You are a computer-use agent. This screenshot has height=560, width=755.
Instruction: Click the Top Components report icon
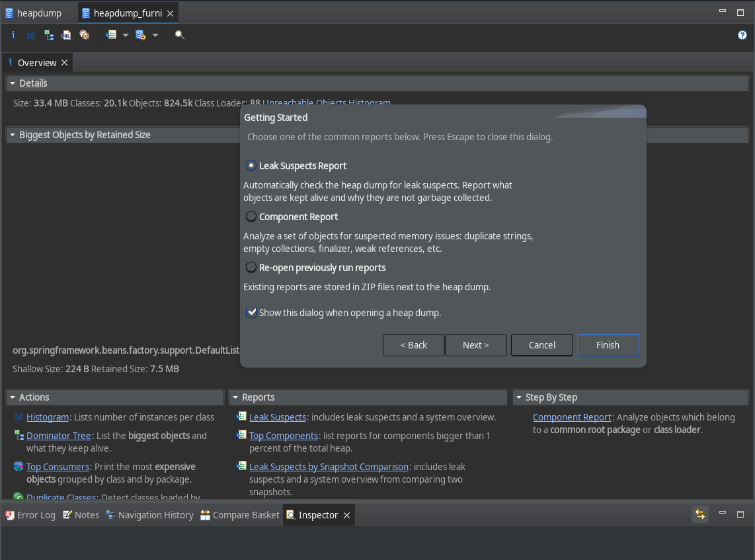click(241, 435)
